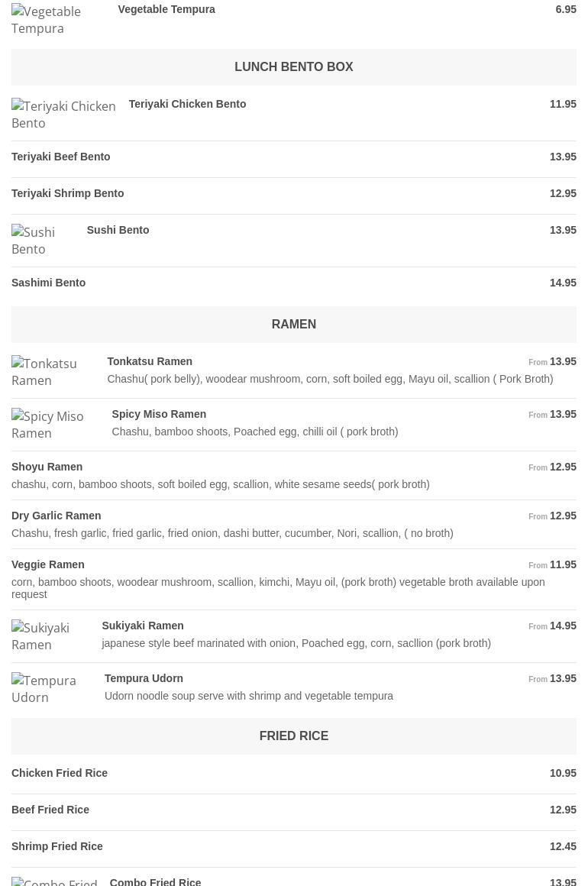Click the Fried Rice section heading
588x886 pixels.
click(294, 736)
